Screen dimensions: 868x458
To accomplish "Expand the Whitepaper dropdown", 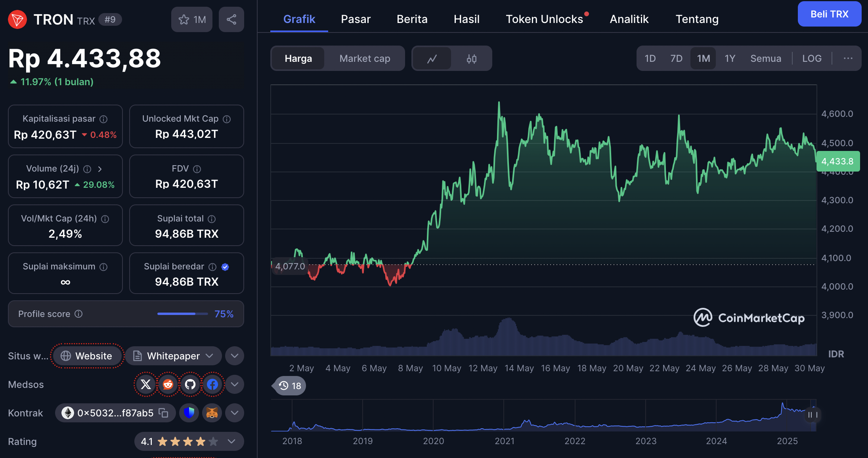I will [174, 356].
